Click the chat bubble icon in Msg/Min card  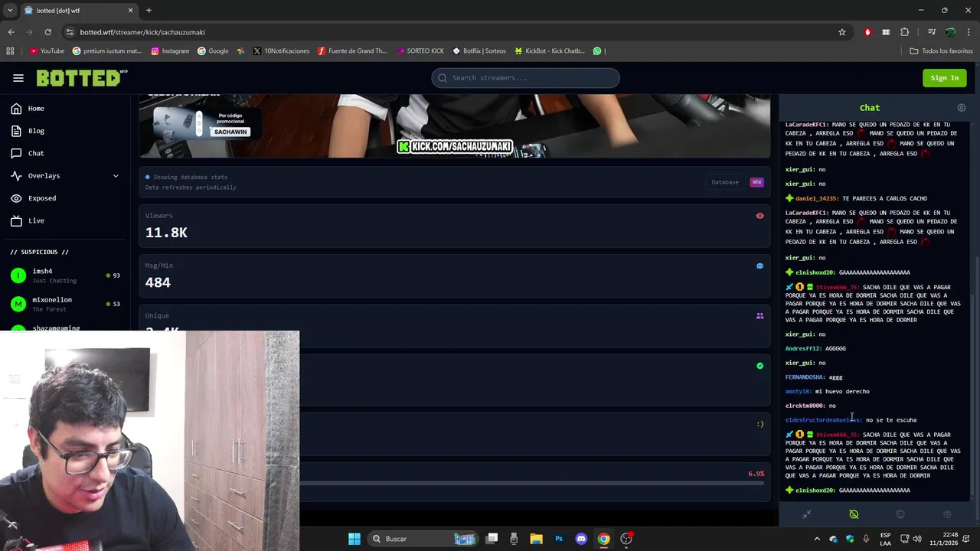(759, 266)
